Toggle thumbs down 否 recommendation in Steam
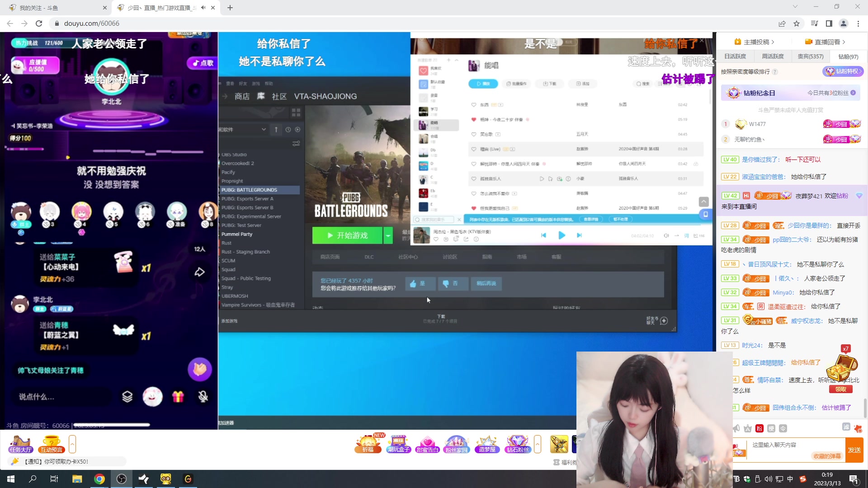The image size is (868, 488). pyautogui.click(x=453, y=283)
